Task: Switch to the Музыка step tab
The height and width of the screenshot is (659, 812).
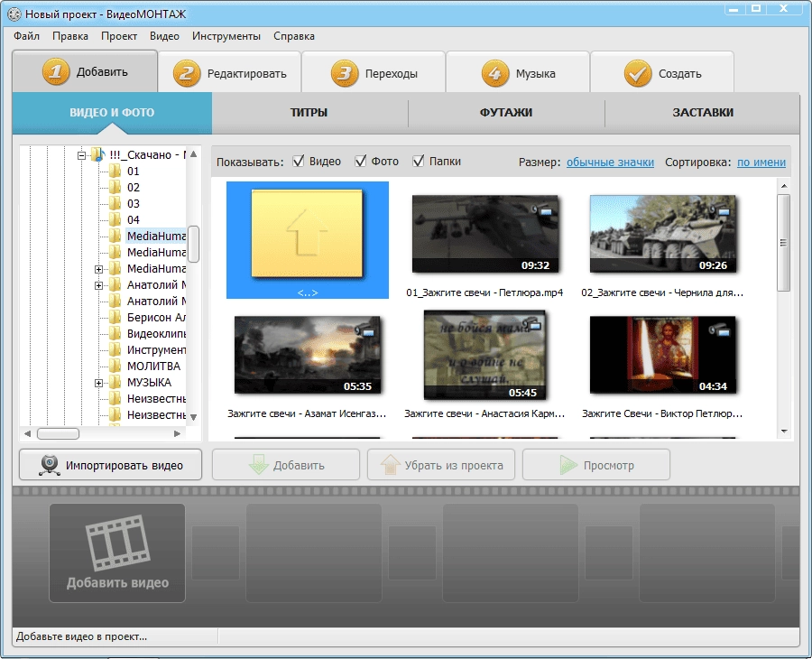Action: click(x=518, y=73)
